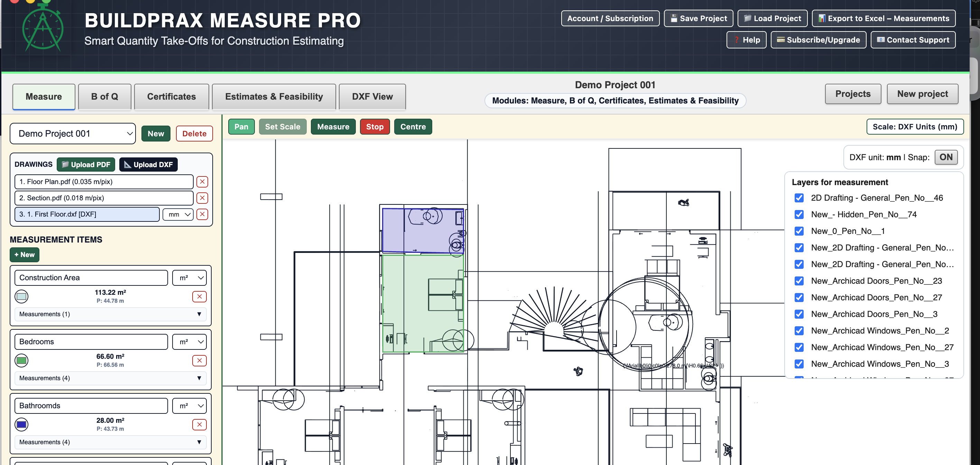The width and height of the screenshot is (980, 465).
Task: Click the BuildPrax compass logo
Action: [43, 28]
